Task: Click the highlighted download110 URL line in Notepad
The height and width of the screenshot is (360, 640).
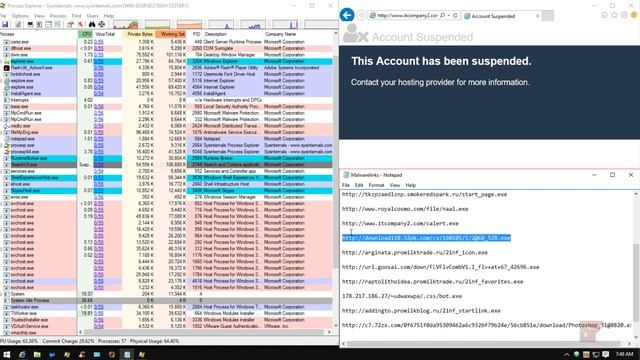Action: tap(426, 238)
